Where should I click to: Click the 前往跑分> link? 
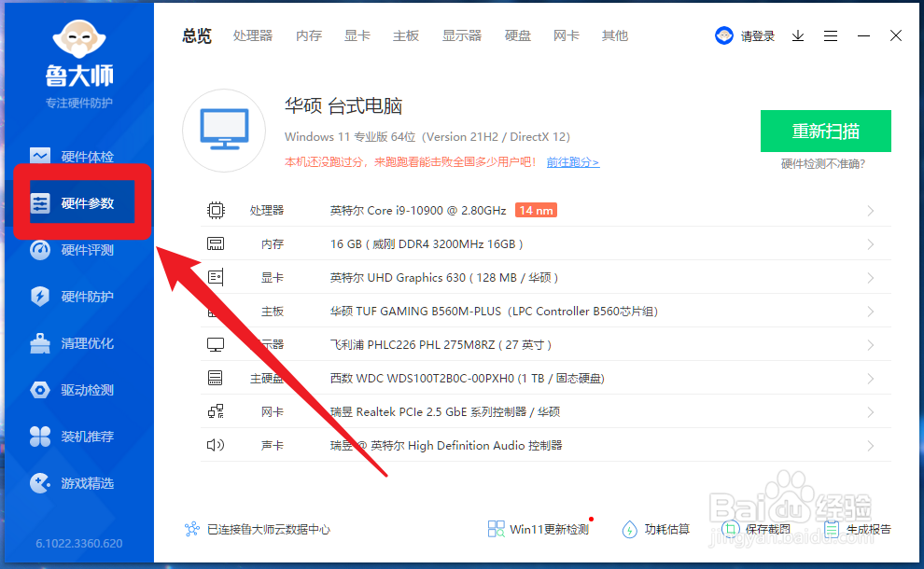(x=573, y=162)
